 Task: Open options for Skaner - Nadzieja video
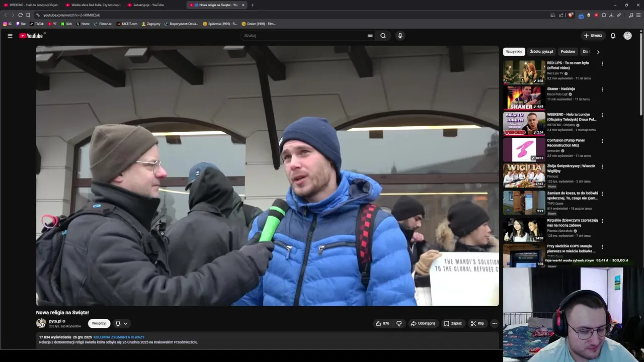[602, 89]
